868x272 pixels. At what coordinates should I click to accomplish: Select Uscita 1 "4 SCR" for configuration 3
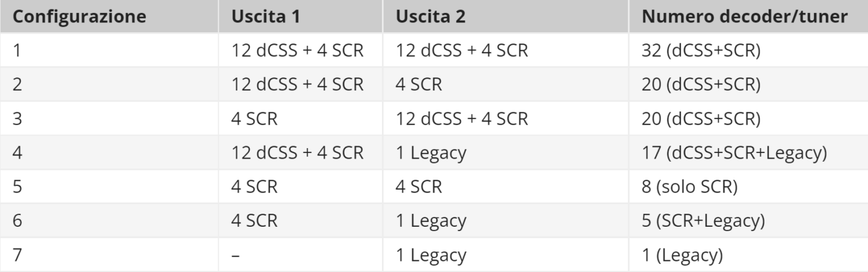coord(254,119)
